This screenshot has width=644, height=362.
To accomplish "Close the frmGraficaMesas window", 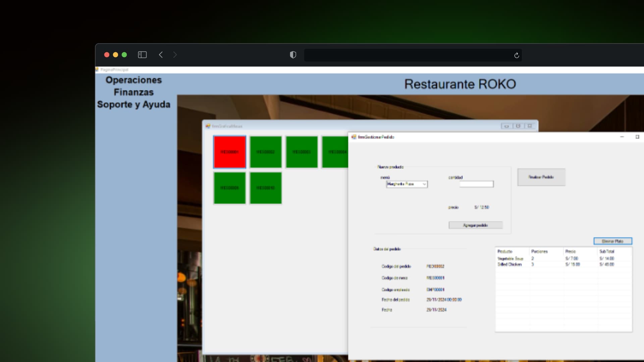I will coord(530,126).
